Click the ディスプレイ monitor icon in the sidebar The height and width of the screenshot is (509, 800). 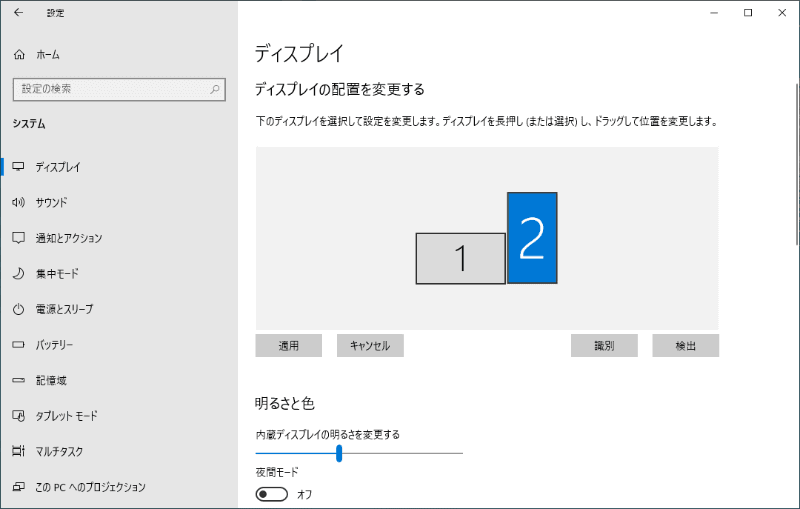(x=18, y=167)
